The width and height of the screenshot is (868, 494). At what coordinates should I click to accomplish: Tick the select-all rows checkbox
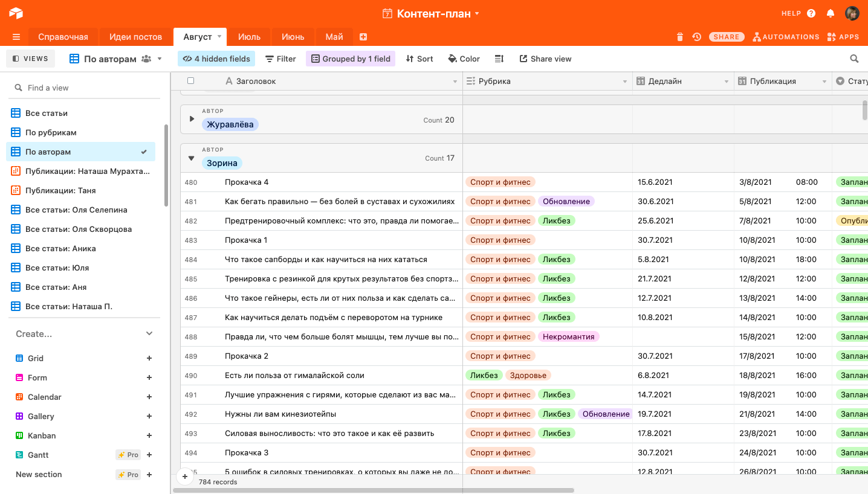(191, 81)
